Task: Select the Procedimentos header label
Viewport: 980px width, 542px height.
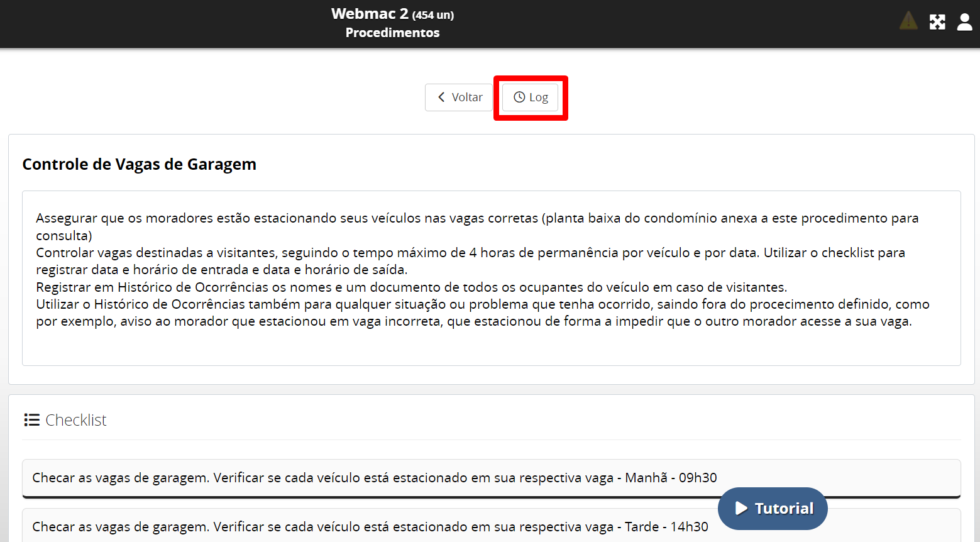Action: (392, 33)
